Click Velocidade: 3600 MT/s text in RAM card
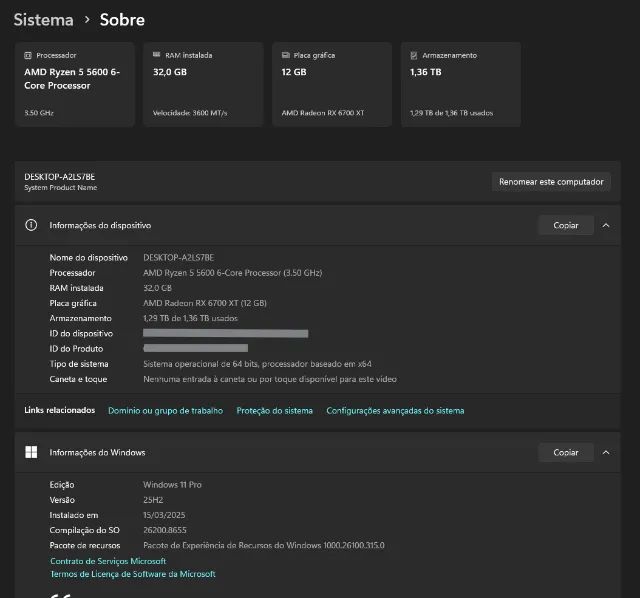640x598 pixels. pyautogui.click(x=190, y=113)
